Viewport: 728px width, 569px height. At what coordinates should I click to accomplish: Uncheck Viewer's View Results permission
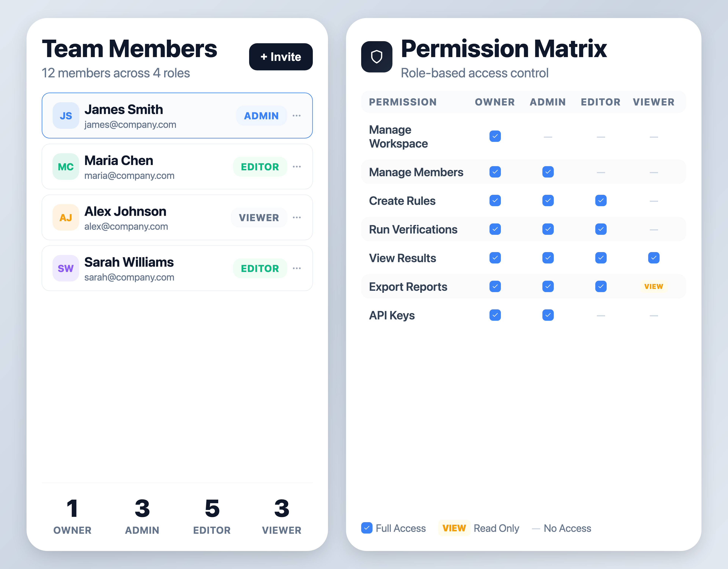[654, 258]
